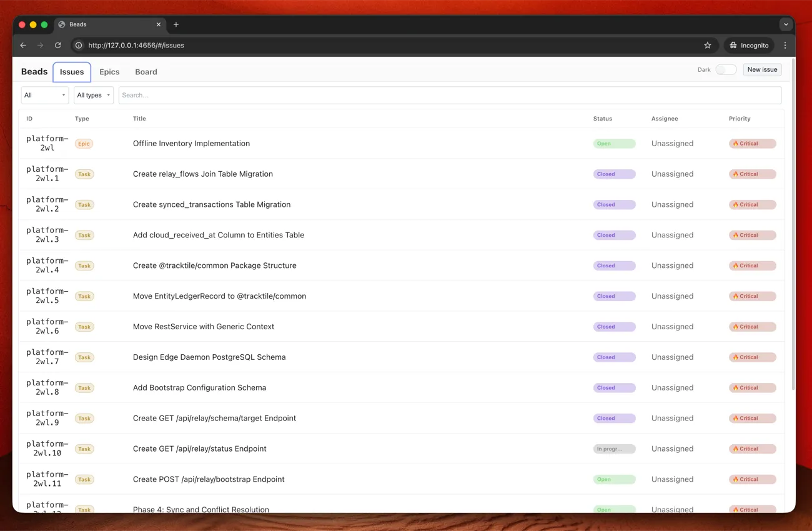The image size is (812, 531).
Task: Click the page reload icon
Action: 57,45
